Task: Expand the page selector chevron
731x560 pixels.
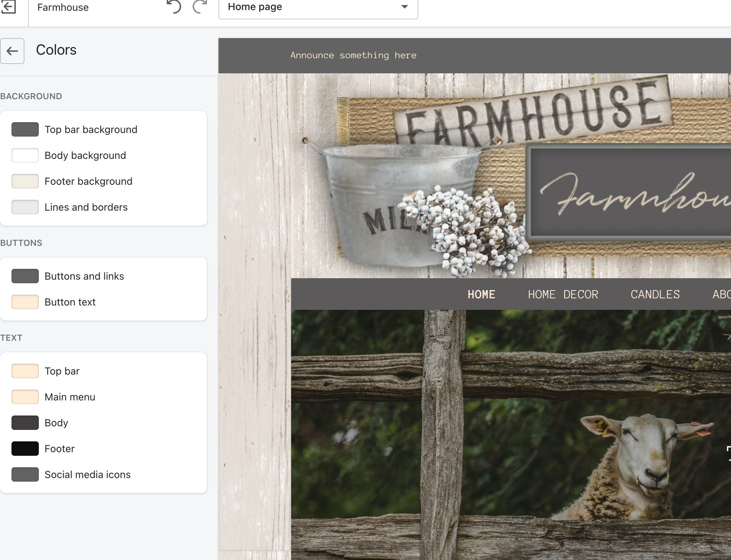Action: (405, 7)
